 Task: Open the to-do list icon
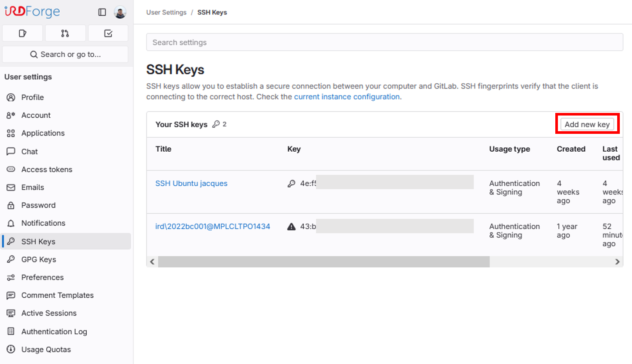tap(108, 33)
